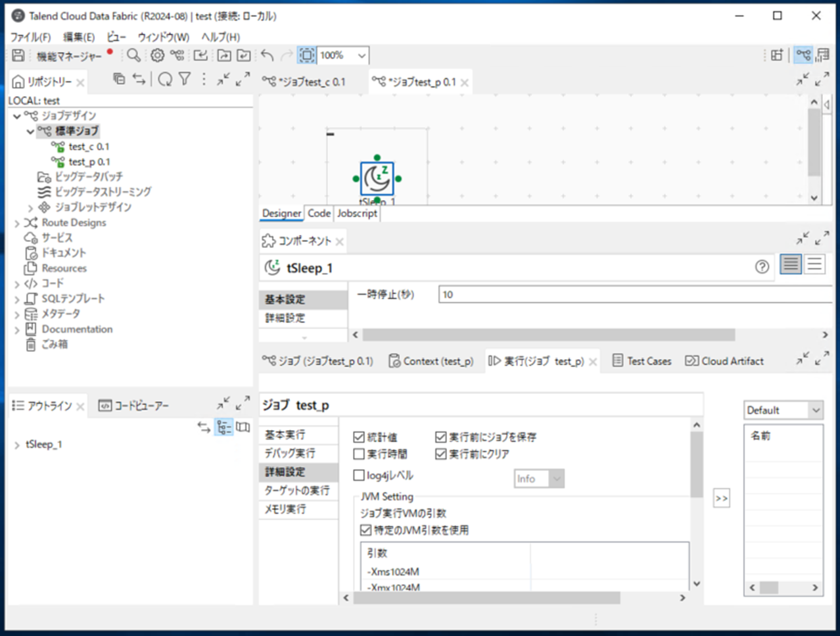The height and width of the screenshot is (636, 840).
Task: Open the ウィンドウ(W) menu
Action: coord(164,37)
